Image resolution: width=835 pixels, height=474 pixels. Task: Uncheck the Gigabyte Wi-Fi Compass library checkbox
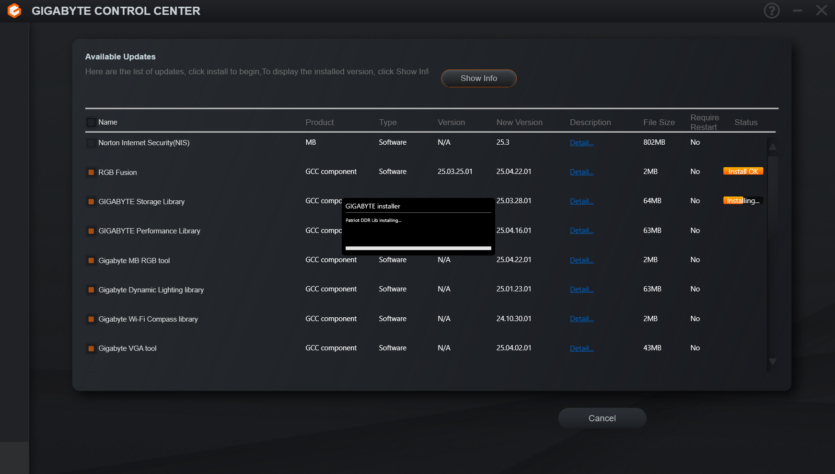tap(91, 319)
